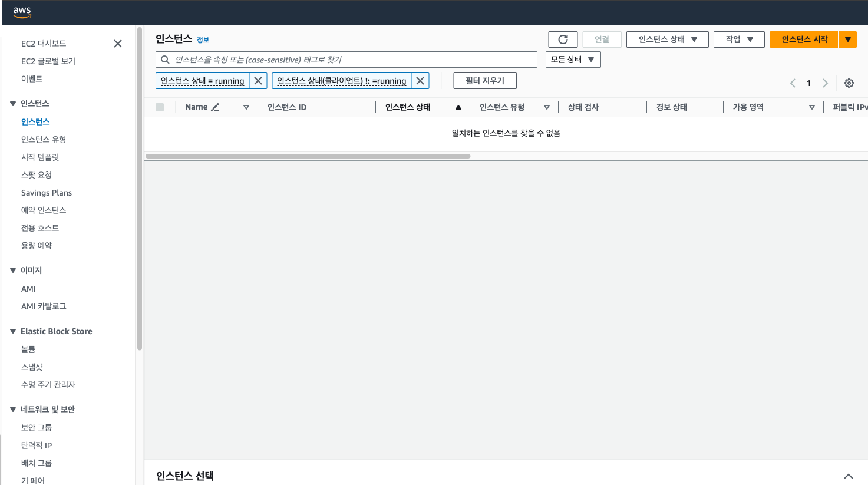Go to previous results page
868x485 pixels.
point(793,83)
